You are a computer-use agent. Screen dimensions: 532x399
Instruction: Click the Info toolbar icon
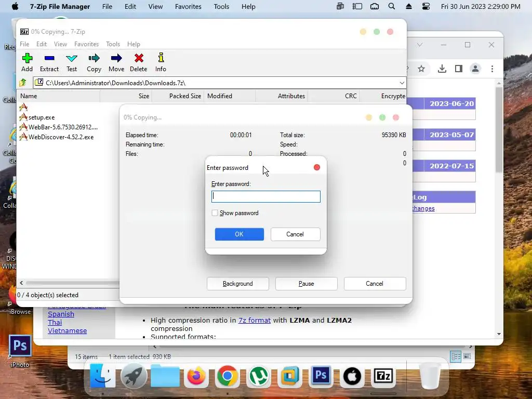click(x=161, y=62)
